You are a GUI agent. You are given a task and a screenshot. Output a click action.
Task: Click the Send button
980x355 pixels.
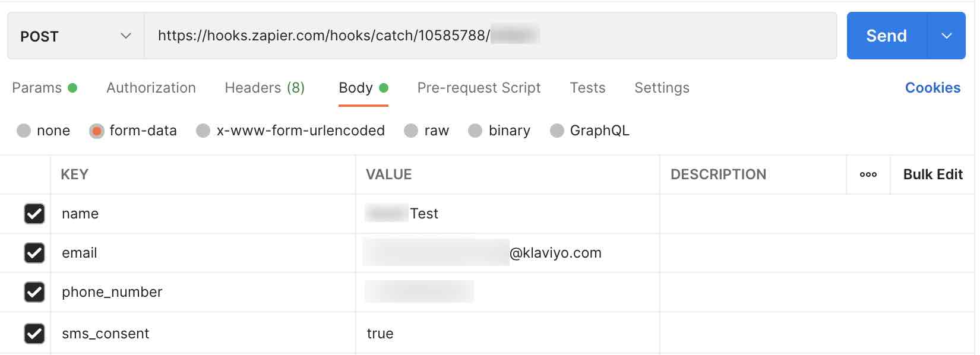pos(885,36)
